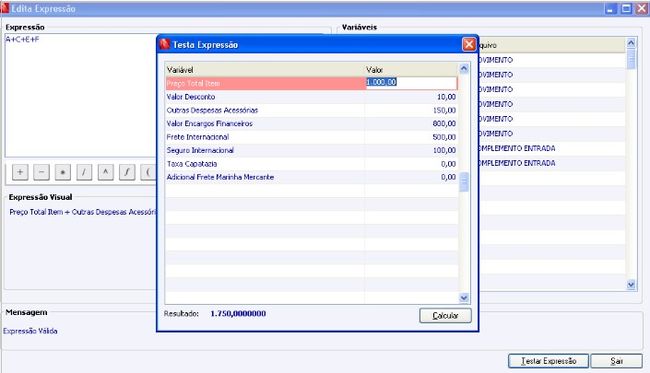This screenshot has width=650, height=373.
Task: Insert minus operator into expression
Action: pyautogui.click(x=41, y=172)
